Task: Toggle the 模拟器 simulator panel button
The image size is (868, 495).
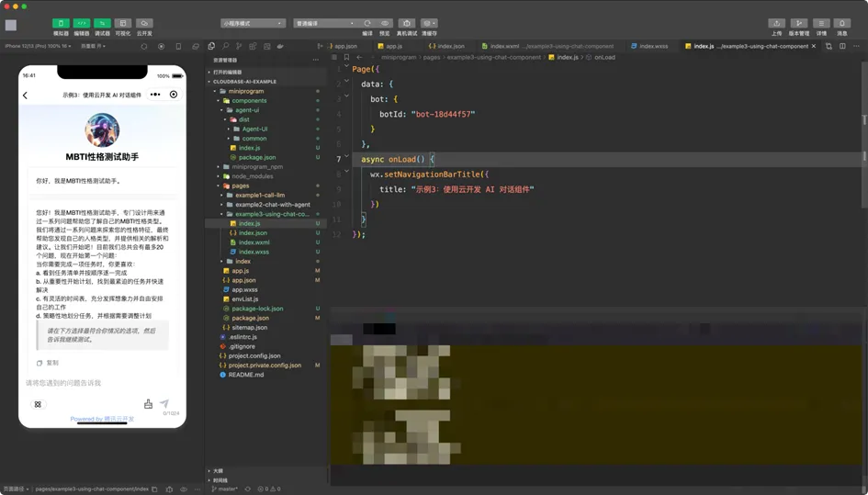Action: [61, 23]
